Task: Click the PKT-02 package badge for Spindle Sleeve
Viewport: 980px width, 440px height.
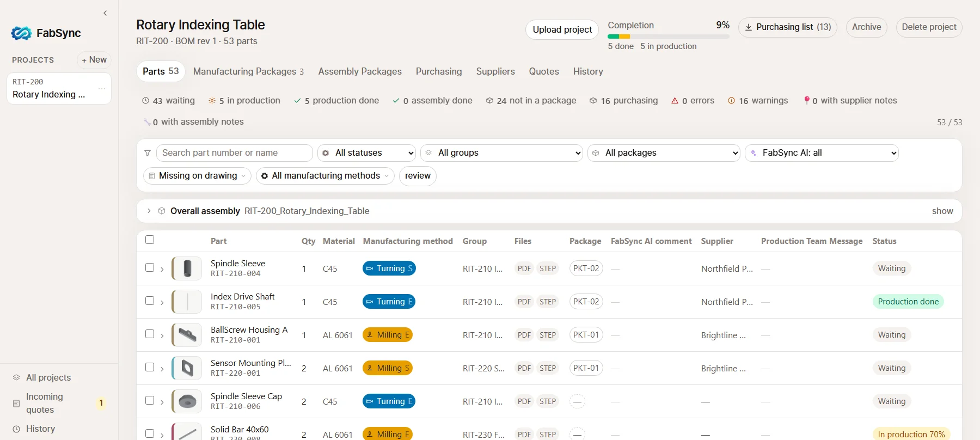Action: point(586,268)
